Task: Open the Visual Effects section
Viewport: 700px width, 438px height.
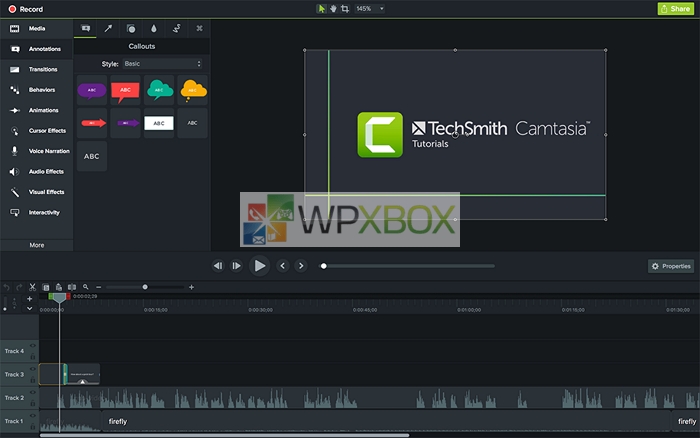Action: click(37, 192)
